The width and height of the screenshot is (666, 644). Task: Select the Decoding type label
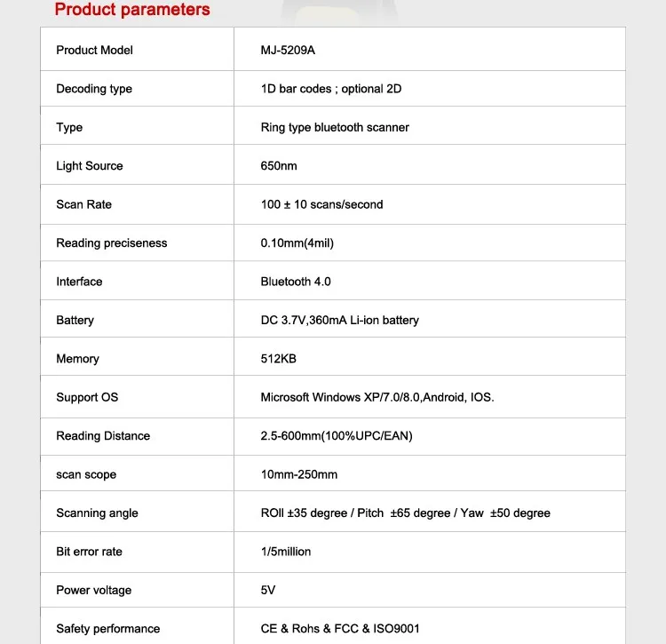[94, 89]
